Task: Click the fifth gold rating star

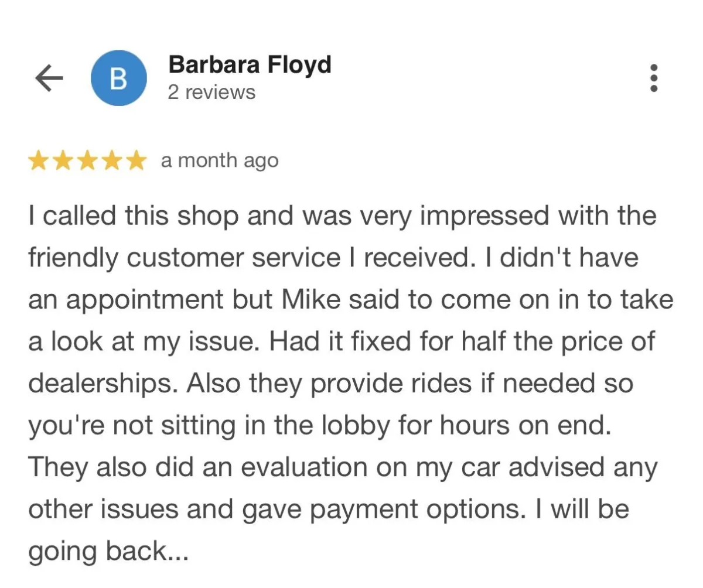Action: (136, 160)
